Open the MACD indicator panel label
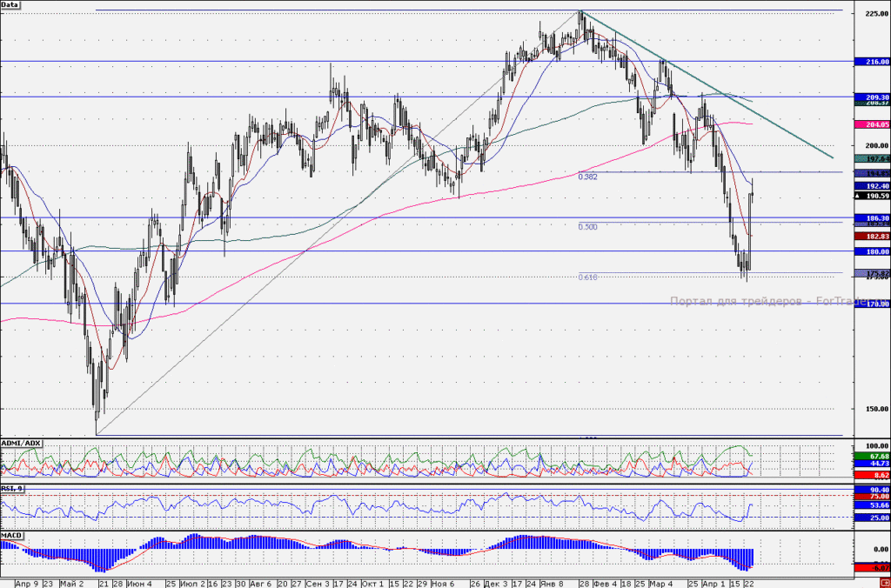The width and height of the screenshot is (891, 588). (12, 536)
